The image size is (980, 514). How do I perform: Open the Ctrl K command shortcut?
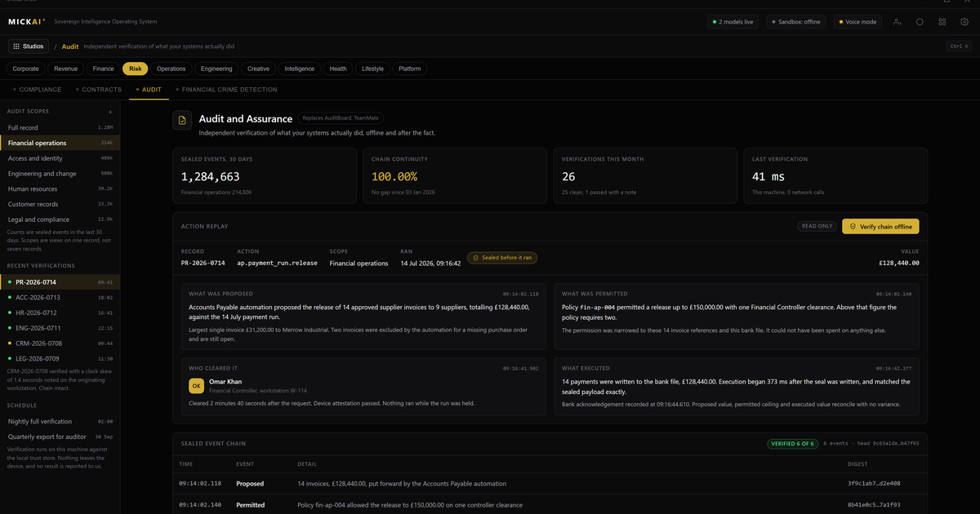(959, 47)
